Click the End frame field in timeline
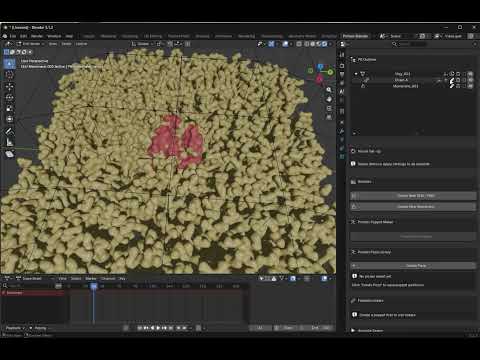 coord(317,328)
